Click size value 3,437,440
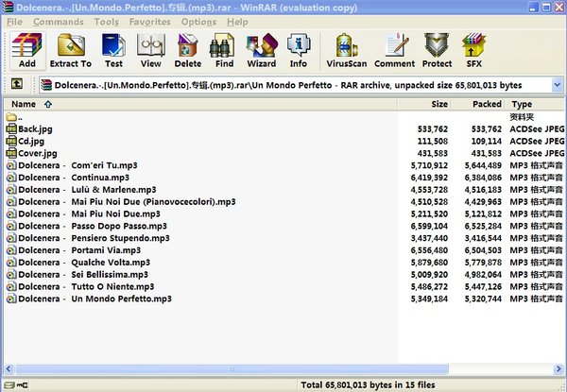Viewport: 567px width, 392px height. point(429,238)
